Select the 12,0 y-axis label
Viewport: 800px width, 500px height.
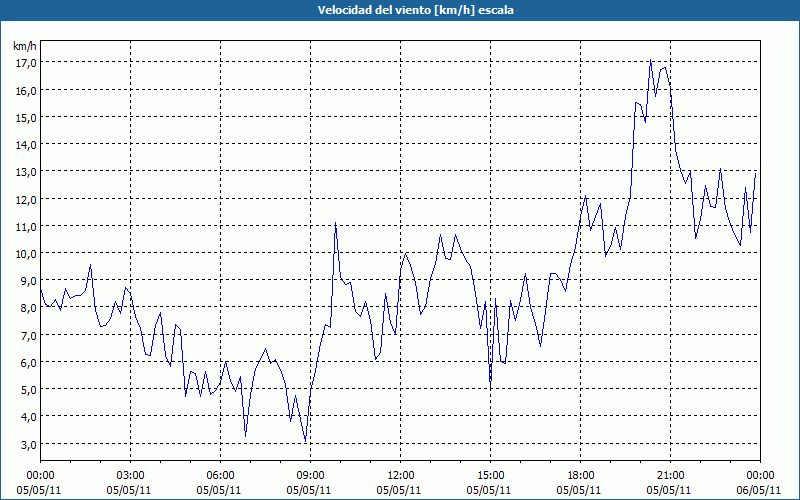coord(27,199)
